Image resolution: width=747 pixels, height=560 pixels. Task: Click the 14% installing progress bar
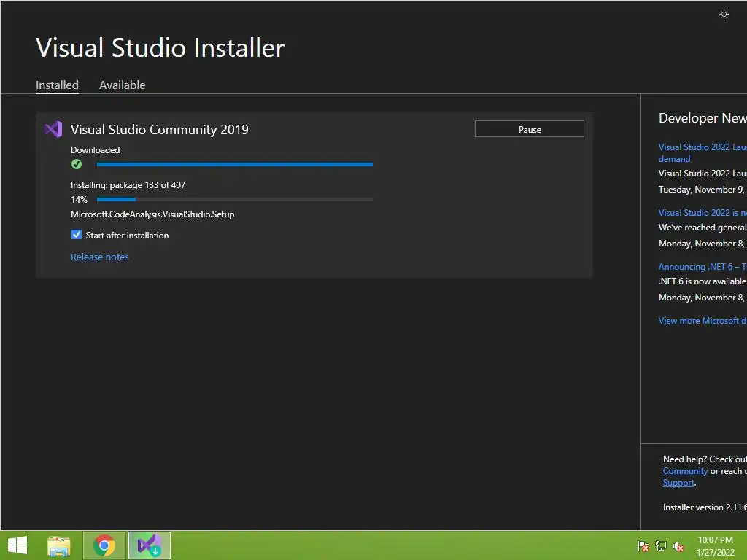pos(235,200)
